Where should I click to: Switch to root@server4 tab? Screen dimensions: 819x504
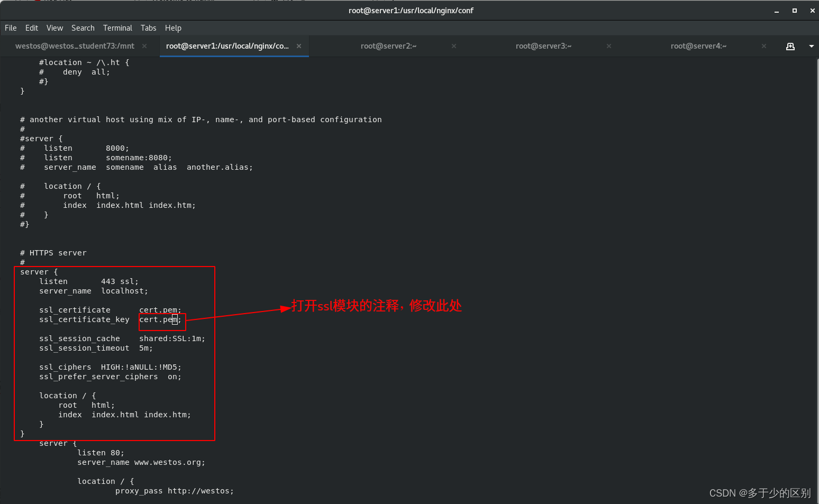699,46
